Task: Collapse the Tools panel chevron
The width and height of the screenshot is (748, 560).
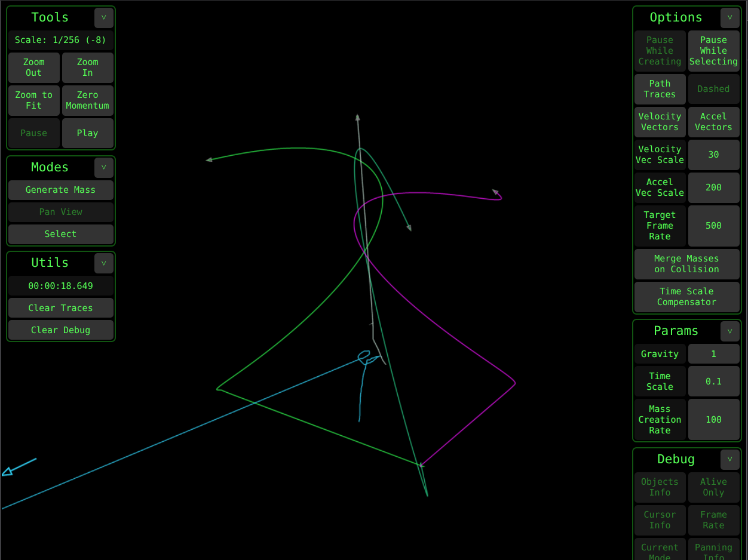Action: (x=103, y=18)
